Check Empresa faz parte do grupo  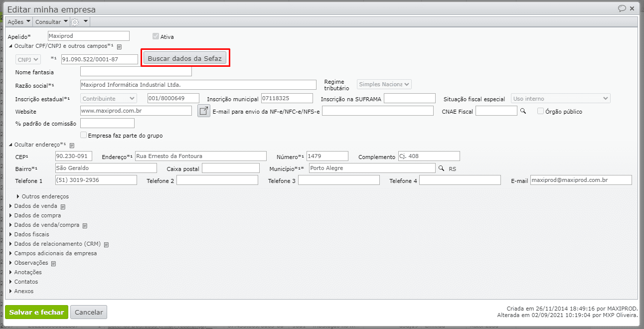(83, 135)
